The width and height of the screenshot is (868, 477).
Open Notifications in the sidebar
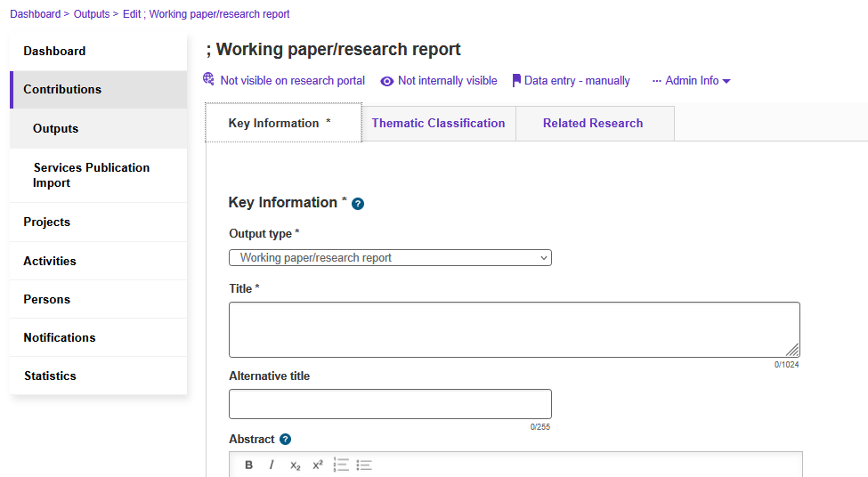(99, 337)
